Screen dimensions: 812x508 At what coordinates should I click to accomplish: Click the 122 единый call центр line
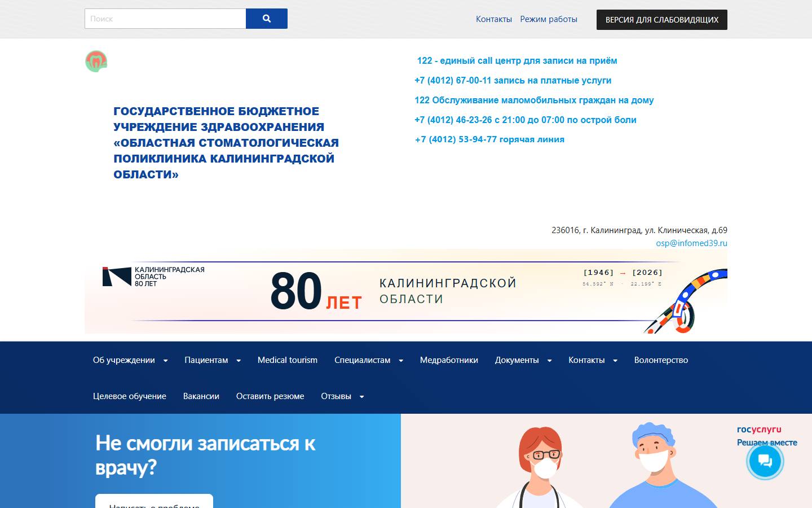tap(517, 60)
